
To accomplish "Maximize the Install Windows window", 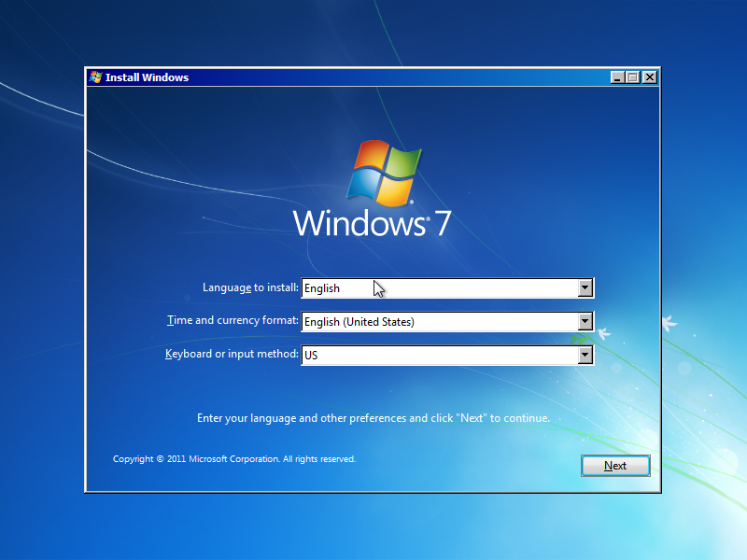I will 633,77.
